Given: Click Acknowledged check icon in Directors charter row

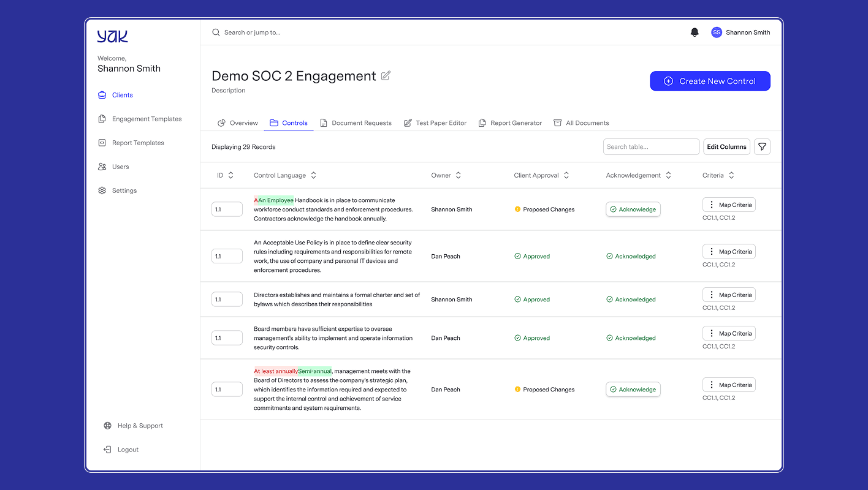Looking at the screenshot, I should coord(609,300).
